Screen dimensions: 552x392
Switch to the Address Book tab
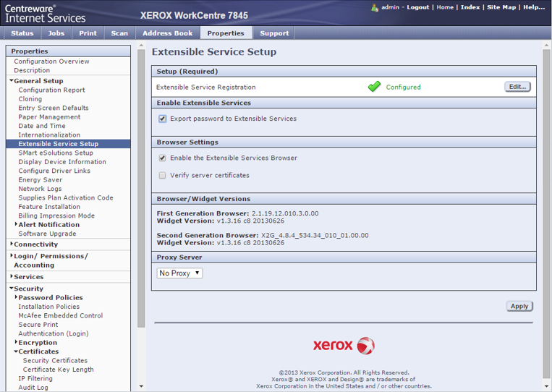(167, 33)
